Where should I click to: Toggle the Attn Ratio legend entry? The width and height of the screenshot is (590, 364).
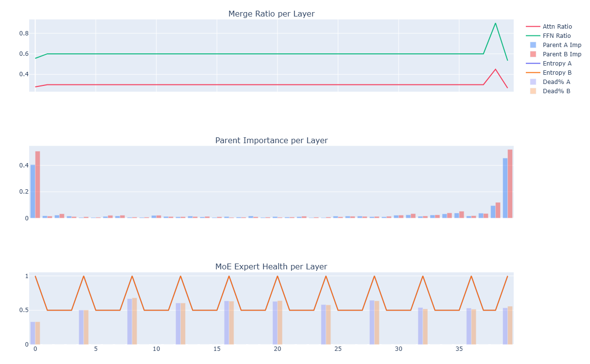(557, 27)
